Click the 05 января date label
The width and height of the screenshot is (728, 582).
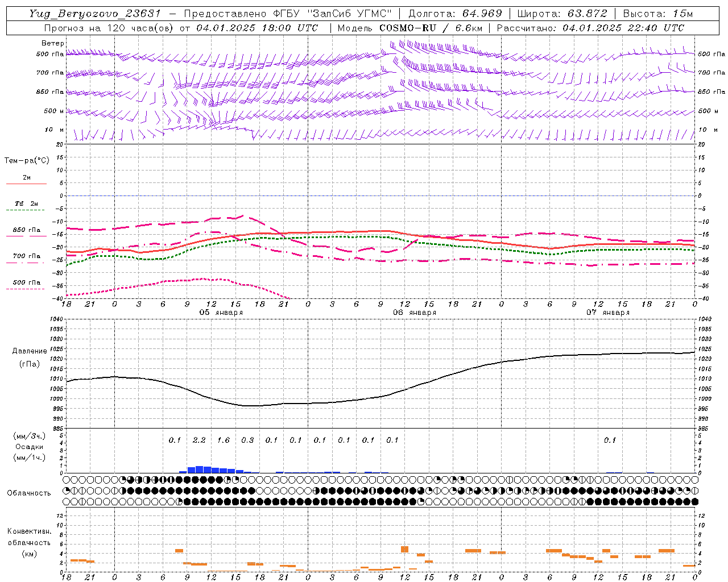[x=221, y=313]
